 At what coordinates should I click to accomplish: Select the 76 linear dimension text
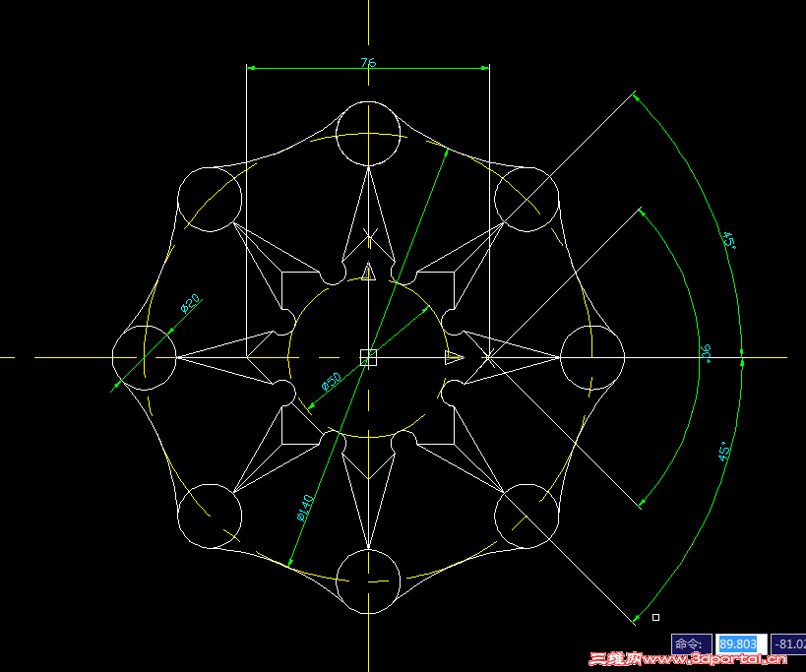pos(369,63)
